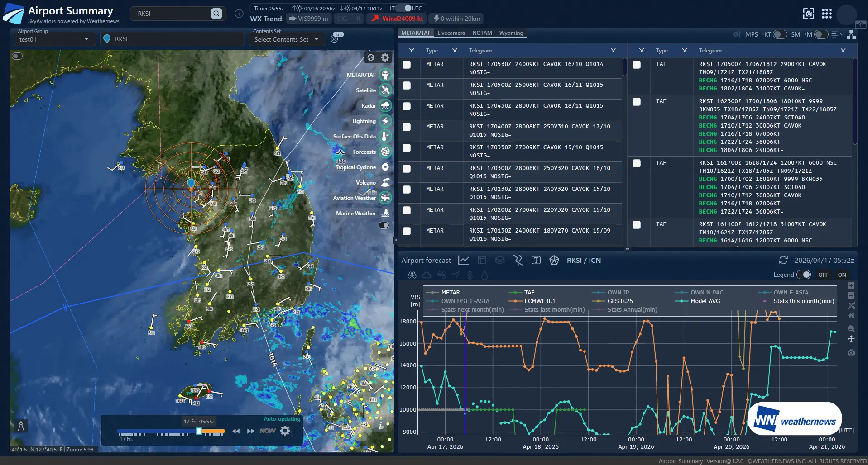This screenshot has width=868, height=465.
Task: Switch the MPS→KT unit toggle
Action: (x=780, y=34)
